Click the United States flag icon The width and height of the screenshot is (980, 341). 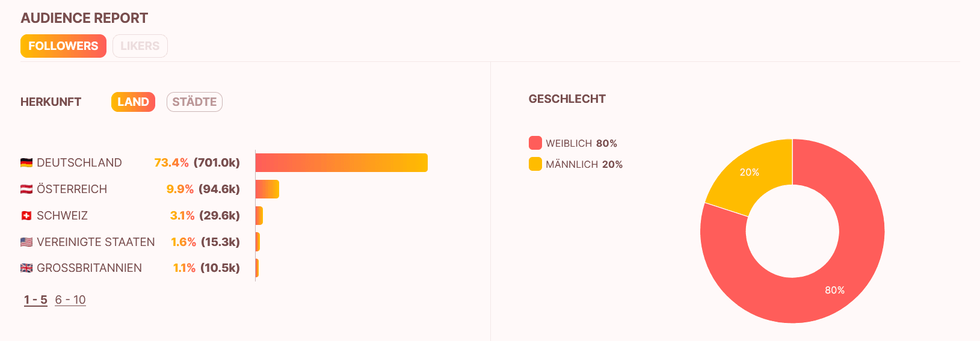pyautogui.click(x=26, y=242)
